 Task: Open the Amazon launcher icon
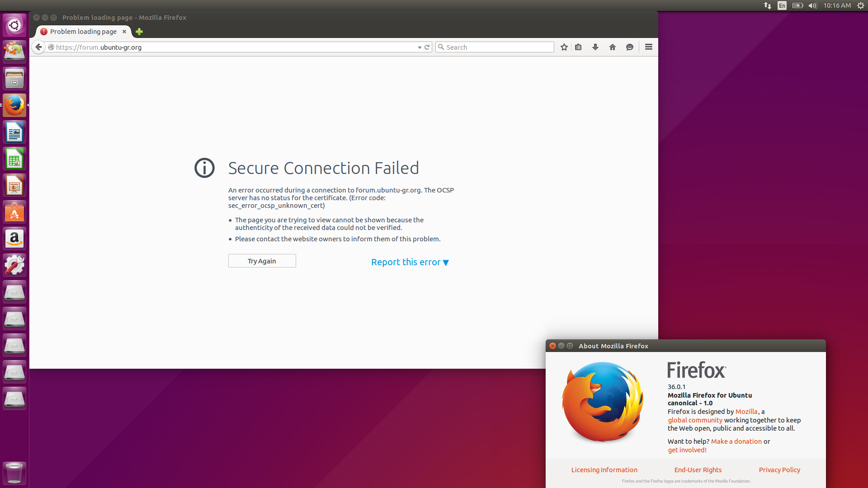click(x=14, y=239)
